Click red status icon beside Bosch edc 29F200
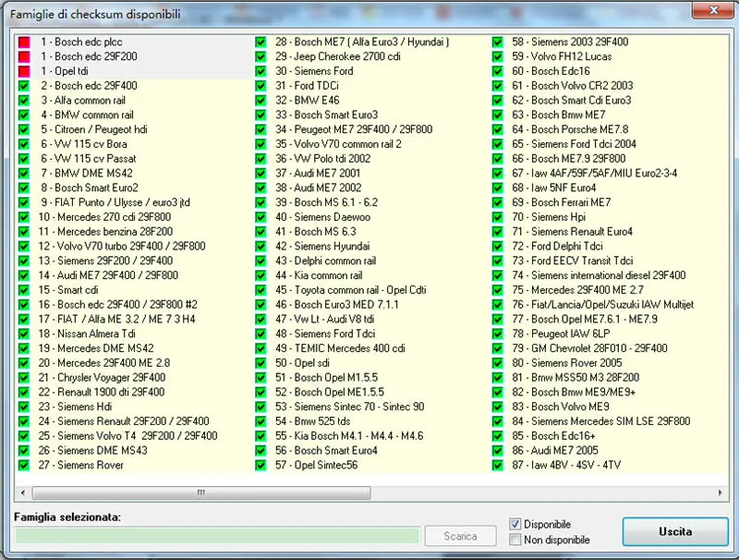The height and width of the screenshot is (560, 739). click(24, 57)
